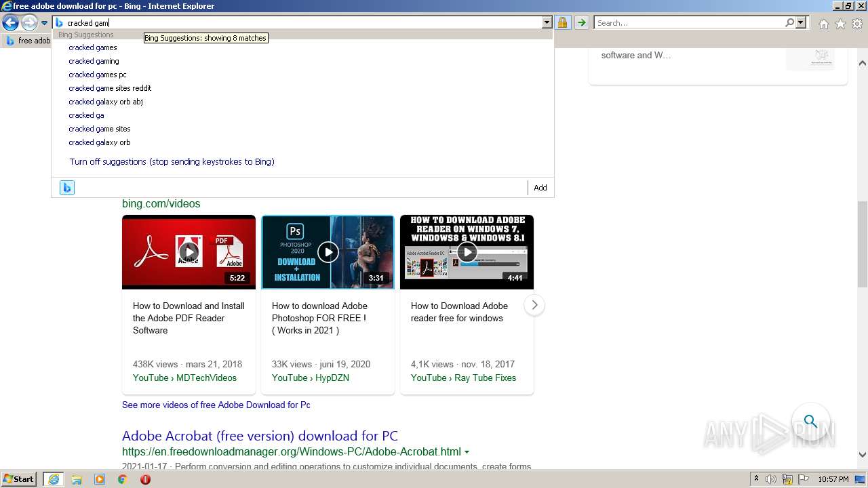The width and height of the screenshot is (868, 488).
Task: Click the network tray icon
Action: tap(787, 479)
